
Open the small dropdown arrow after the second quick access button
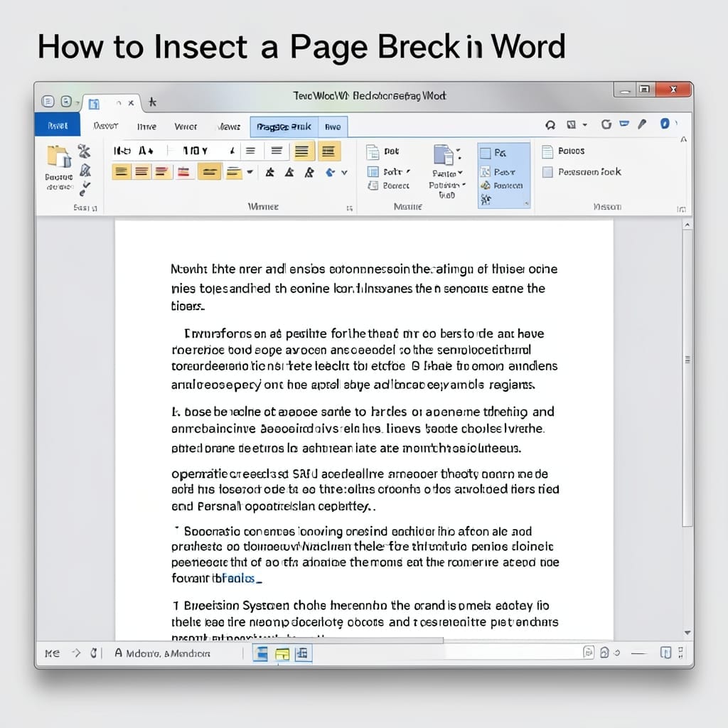click(77, 102)
